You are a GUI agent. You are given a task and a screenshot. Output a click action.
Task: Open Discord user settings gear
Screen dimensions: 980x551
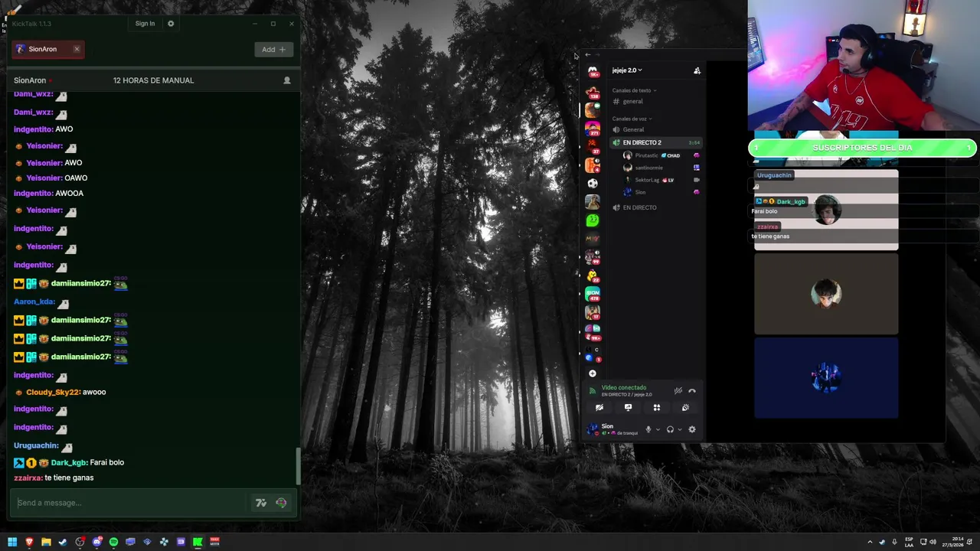pyautogui.click(x=692, y=430)
